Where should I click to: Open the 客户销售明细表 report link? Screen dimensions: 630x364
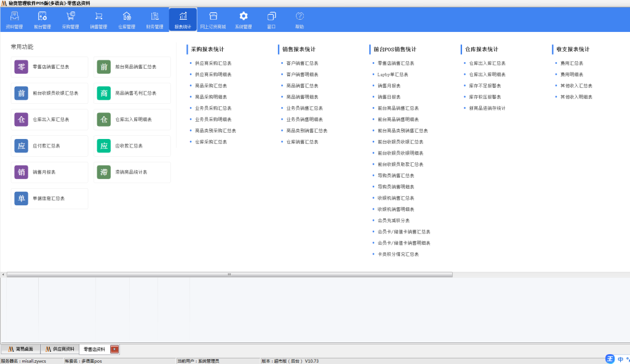(x=302, y=74)
